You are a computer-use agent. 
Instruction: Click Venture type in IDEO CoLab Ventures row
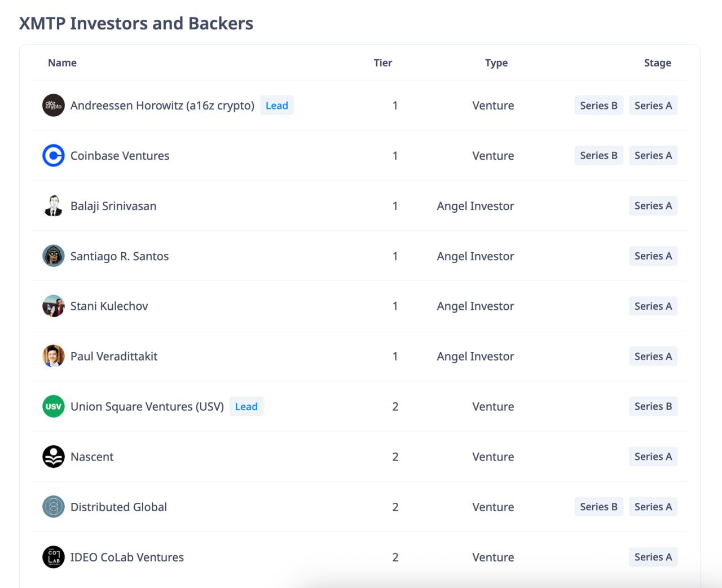tap(493, 557)
